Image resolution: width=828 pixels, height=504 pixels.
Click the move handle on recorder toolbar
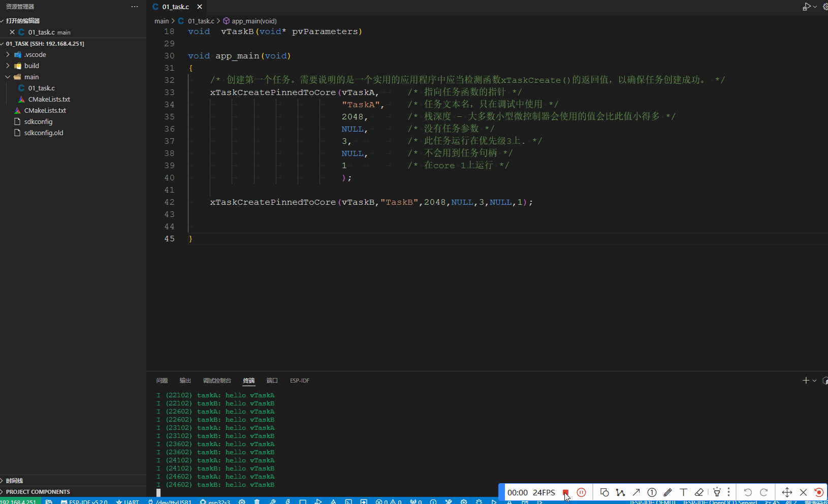(787, 492)
